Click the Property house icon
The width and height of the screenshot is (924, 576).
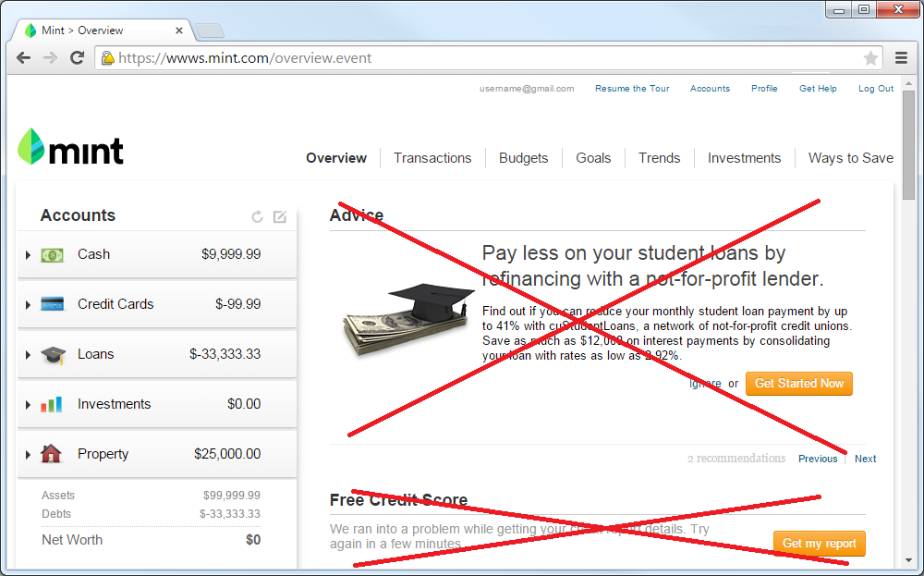tap(51, 453)
